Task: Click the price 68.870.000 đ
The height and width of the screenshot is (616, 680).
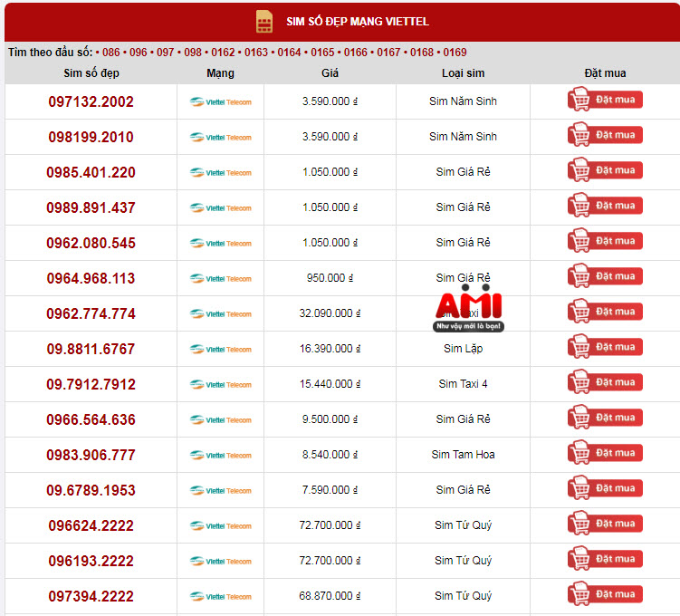Action: coord(330,596)
